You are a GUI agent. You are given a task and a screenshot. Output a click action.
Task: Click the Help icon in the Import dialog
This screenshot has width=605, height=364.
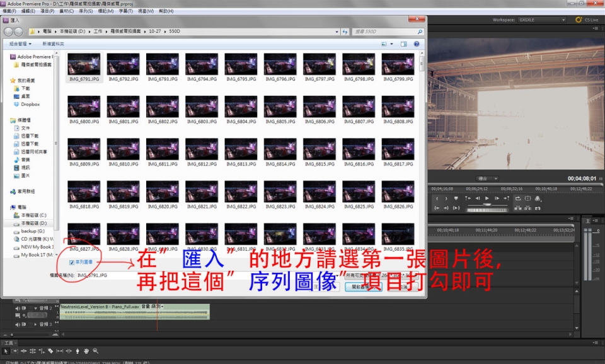(415, 43)
